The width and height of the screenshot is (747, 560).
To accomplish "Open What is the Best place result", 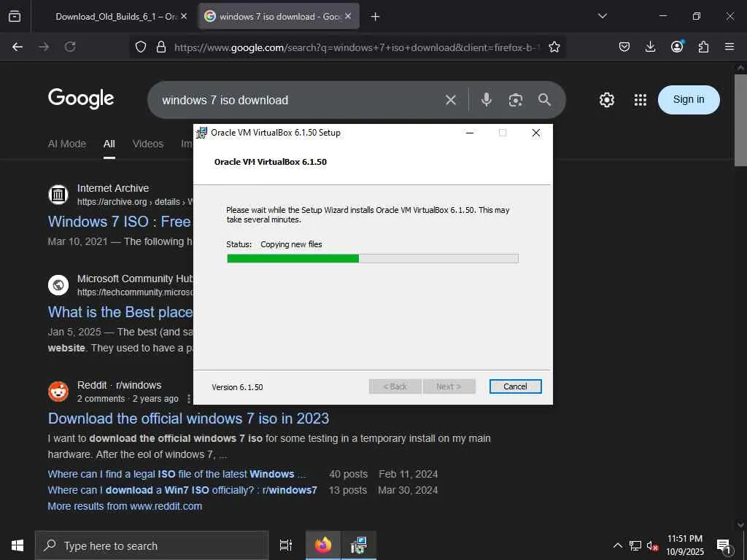I will 120,312.
